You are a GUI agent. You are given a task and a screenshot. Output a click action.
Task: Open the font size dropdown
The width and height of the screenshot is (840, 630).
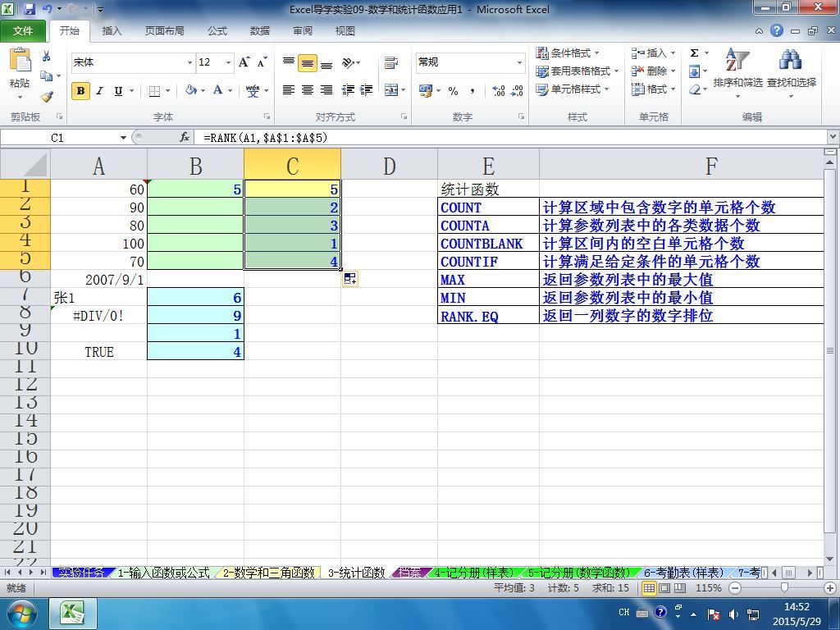(x=228, y=62)
